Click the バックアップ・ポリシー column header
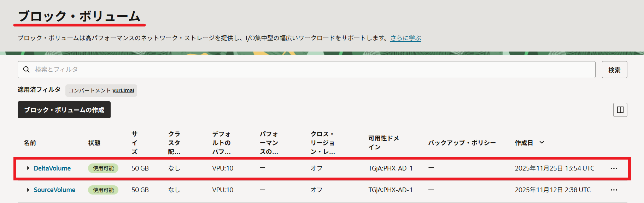 (462, 143)
